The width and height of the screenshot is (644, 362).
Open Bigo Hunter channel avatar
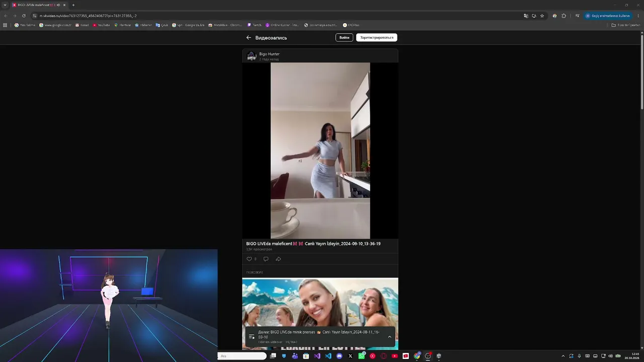click(252, 56)
